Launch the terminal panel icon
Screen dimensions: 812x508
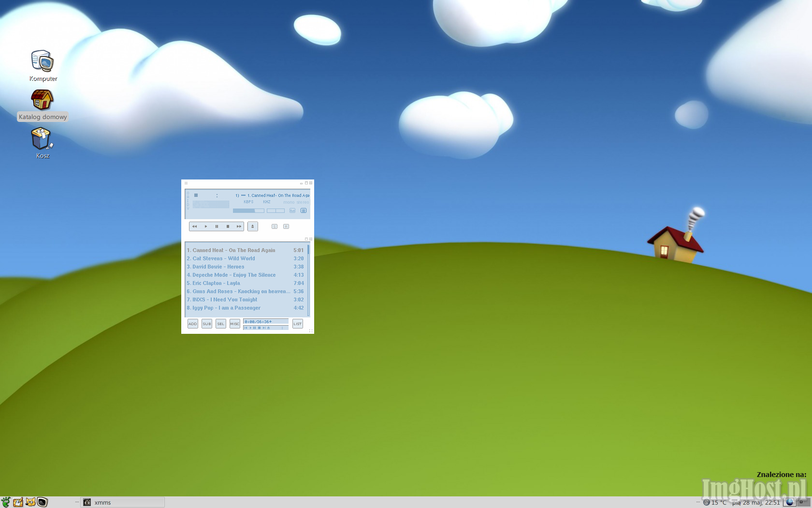click(43, 502)
